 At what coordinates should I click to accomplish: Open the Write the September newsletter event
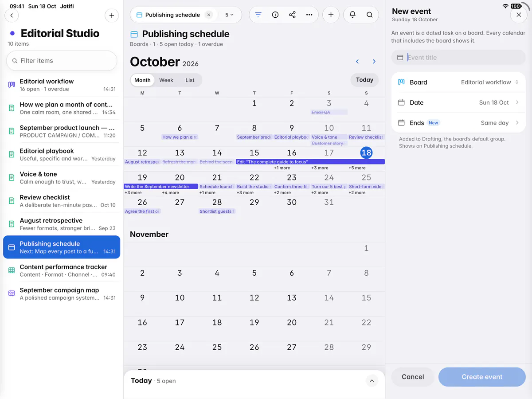click(161, 187)
